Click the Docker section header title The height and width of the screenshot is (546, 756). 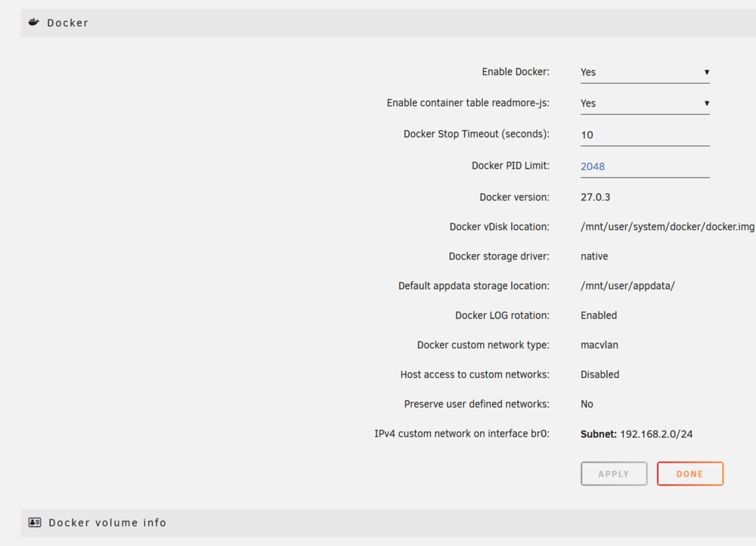pos(67,23)
